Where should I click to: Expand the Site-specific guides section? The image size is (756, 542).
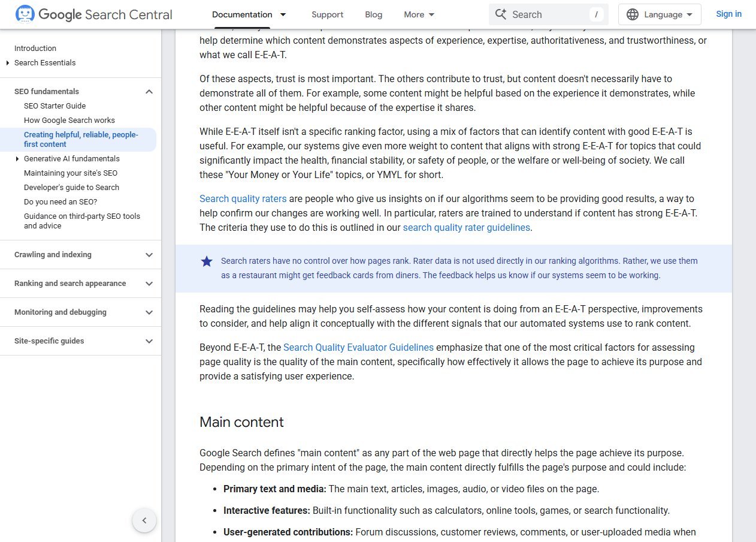[149, 341]
